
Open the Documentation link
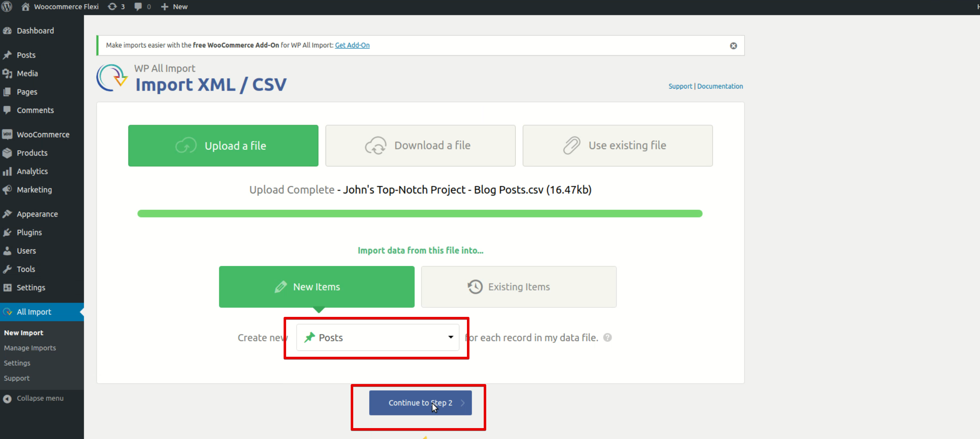tap(720, 86)
